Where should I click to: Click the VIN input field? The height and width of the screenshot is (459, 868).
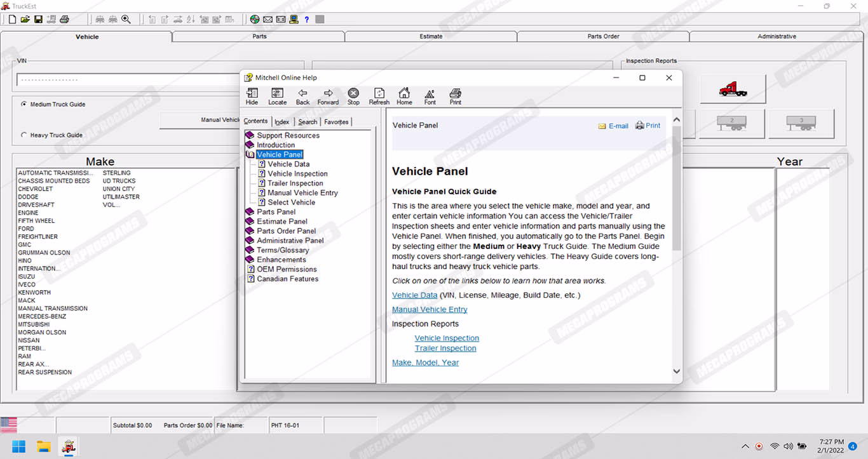click(128, 79)
